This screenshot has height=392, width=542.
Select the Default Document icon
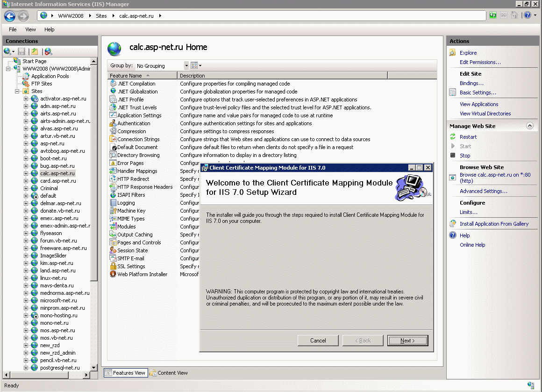113,147
